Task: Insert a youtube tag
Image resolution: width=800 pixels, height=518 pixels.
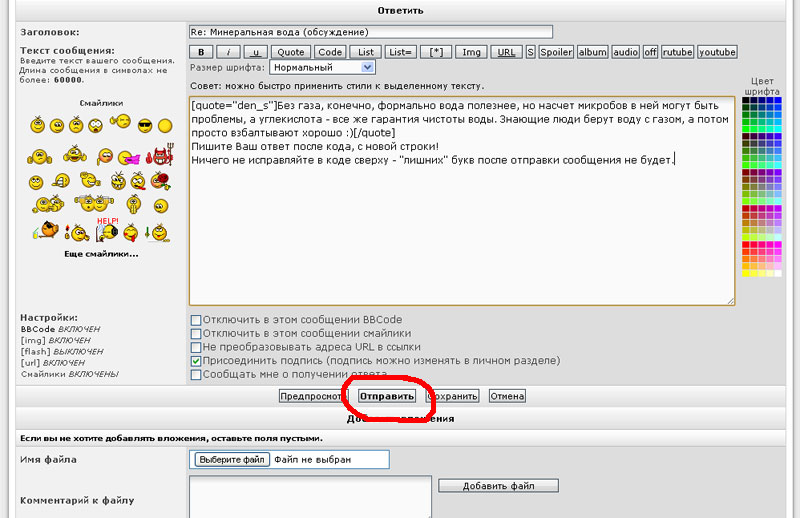Action: point(717,52)
